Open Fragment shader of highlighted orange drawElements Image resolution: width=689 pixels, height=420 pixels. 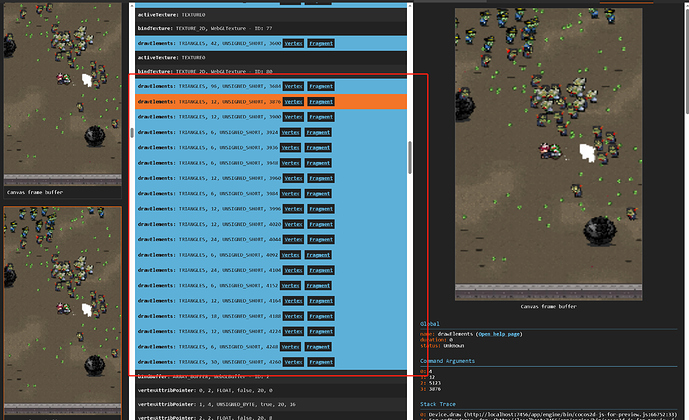pos(321,102)
